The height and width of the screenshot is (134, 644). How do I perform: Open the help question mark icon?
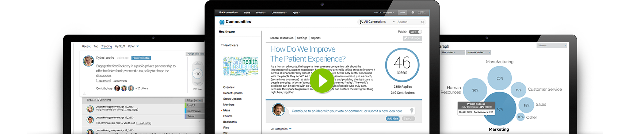point(413,12)
